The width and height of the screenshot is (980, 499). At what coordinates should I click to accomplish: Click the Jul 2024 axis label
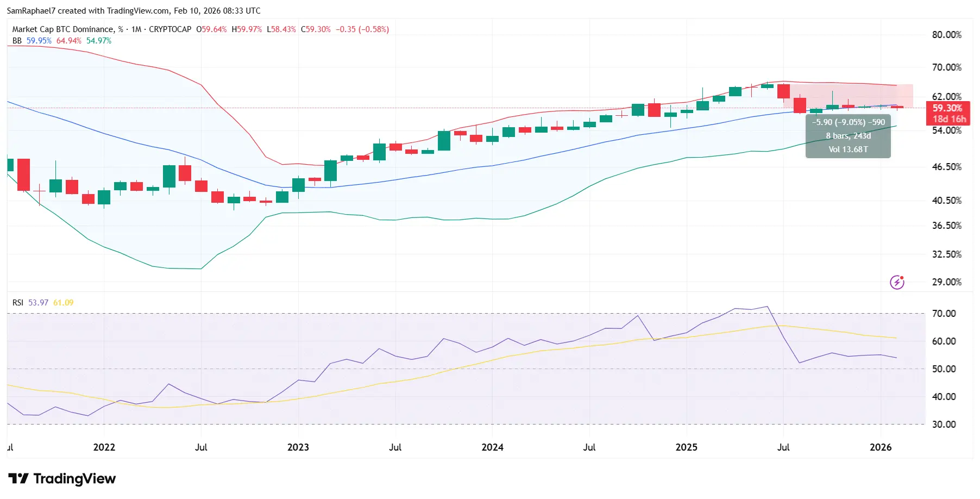coord(589,447)
